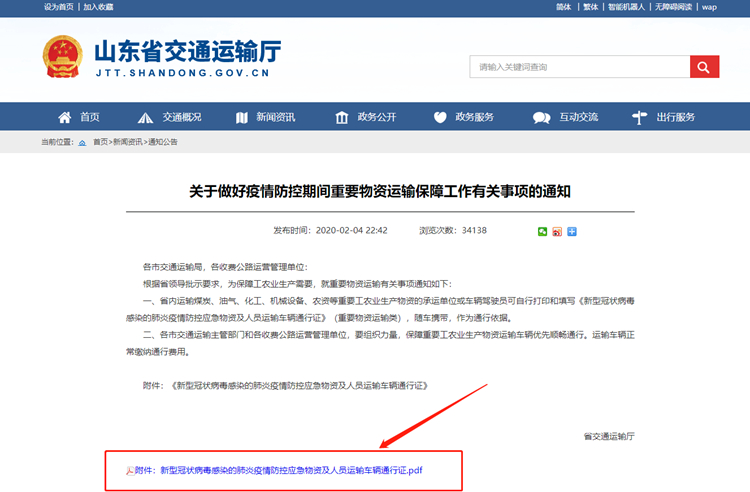Viewport: 750px width, 492px height.
Task: Click 加入收藏 link in top bar
Action: click(99, 7)
